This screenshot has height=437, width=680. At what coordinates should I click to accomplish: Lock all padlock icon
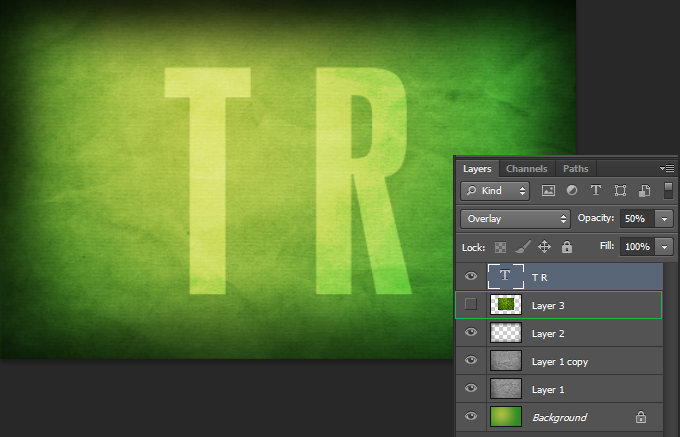pos(567,247)
